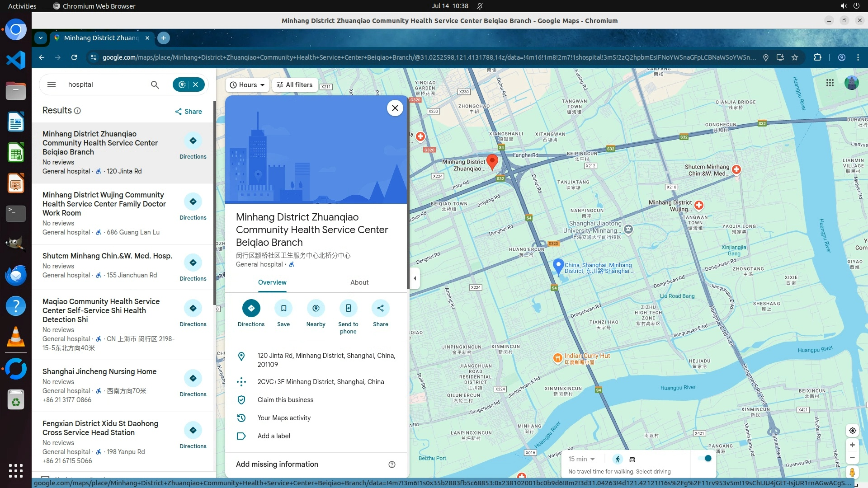This screenshot has width=868, height=488.
Task: Collapse side panel with arrow handle
Action: pyautogui.click(x=415, y=278)
